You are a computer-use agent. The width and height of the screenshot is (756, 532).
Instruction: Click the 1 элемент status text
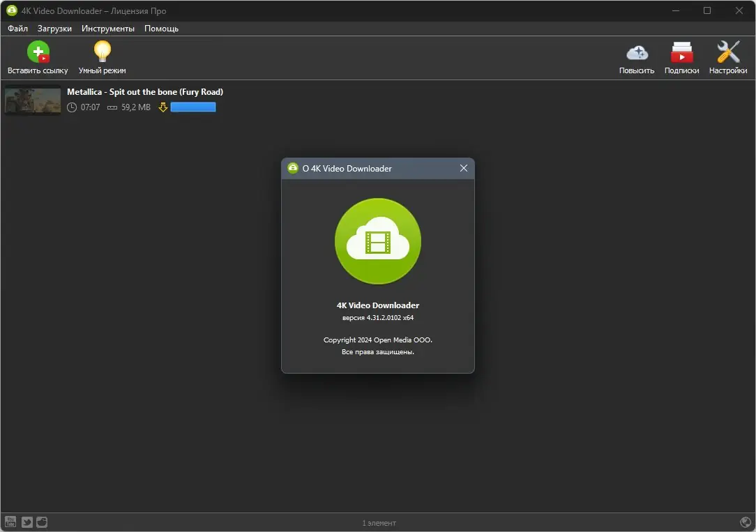[x=379, y=523]
